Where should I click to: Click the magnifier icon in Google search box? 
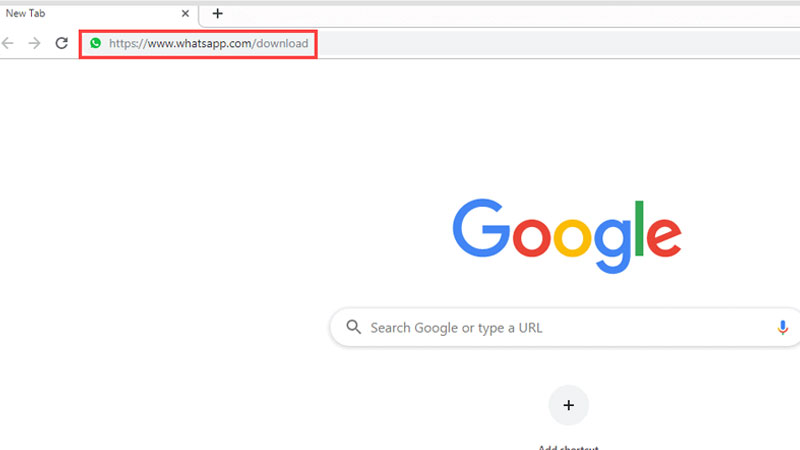click(x=354, y=327)
